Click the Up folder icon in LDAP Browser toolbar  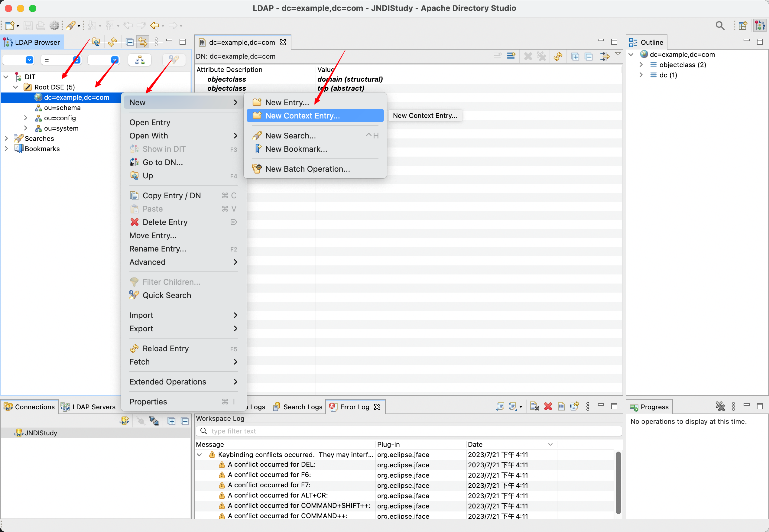[96, 42]
